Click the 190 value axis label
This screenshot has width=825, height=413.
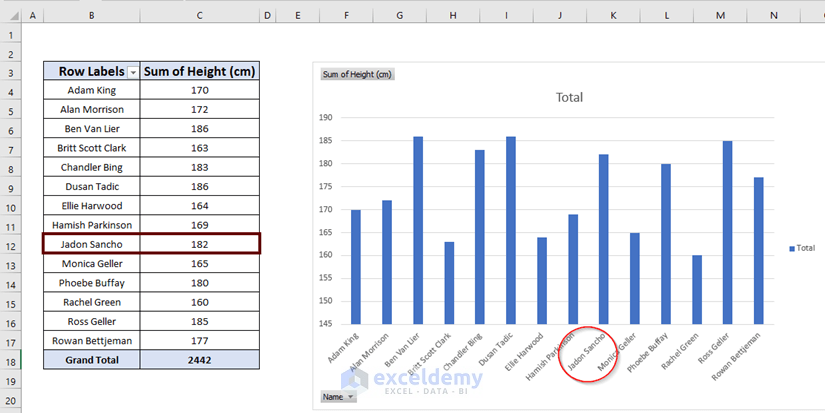(326, 118)
